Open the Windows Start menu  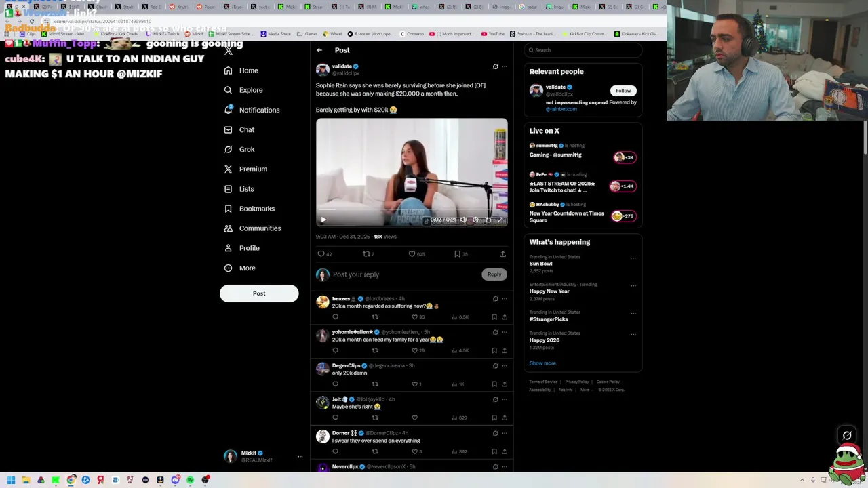tap(11, 480)
